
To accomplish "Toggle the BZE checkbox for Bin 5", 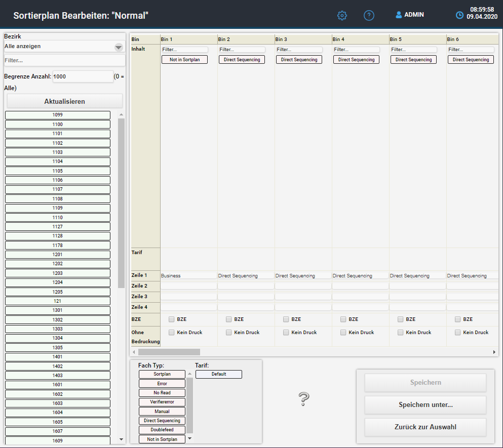I will 401,319.
